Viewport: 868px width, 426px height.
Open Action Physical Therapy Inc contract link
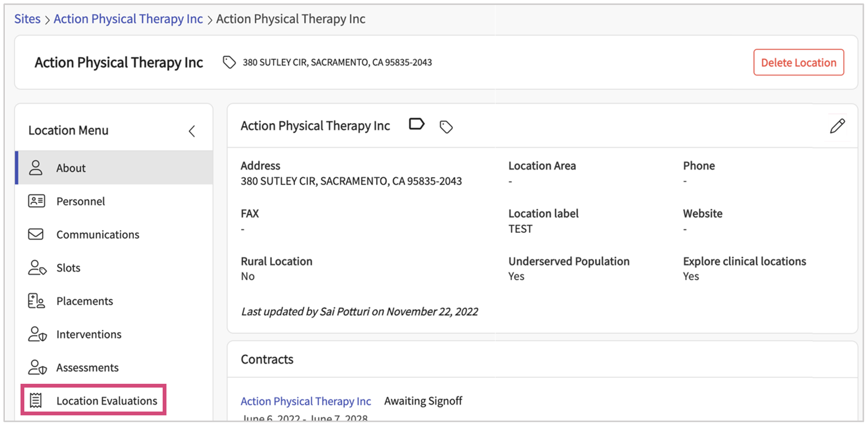pyautogui.click(x=306, y=401)
